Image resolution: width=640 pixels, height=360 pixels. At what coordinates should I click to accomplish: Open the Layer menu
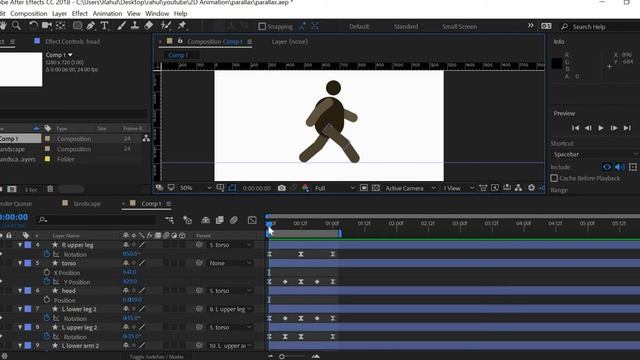tap(59, 13)
